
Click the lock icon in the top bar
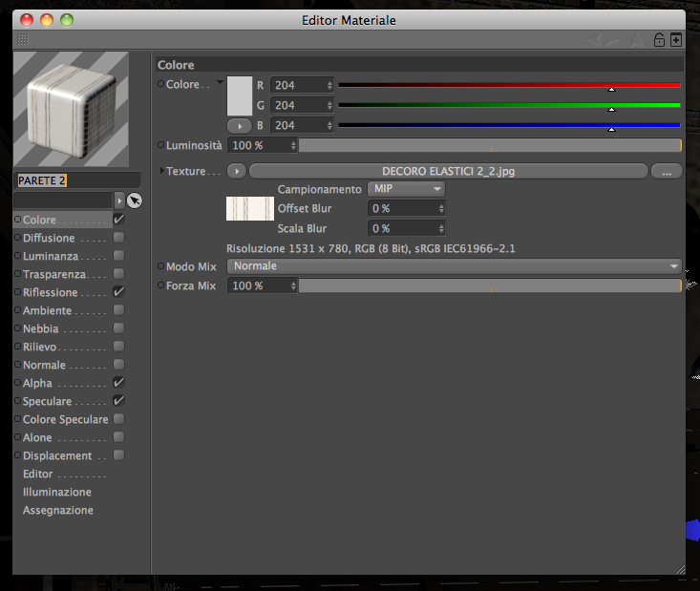point(659,40)
